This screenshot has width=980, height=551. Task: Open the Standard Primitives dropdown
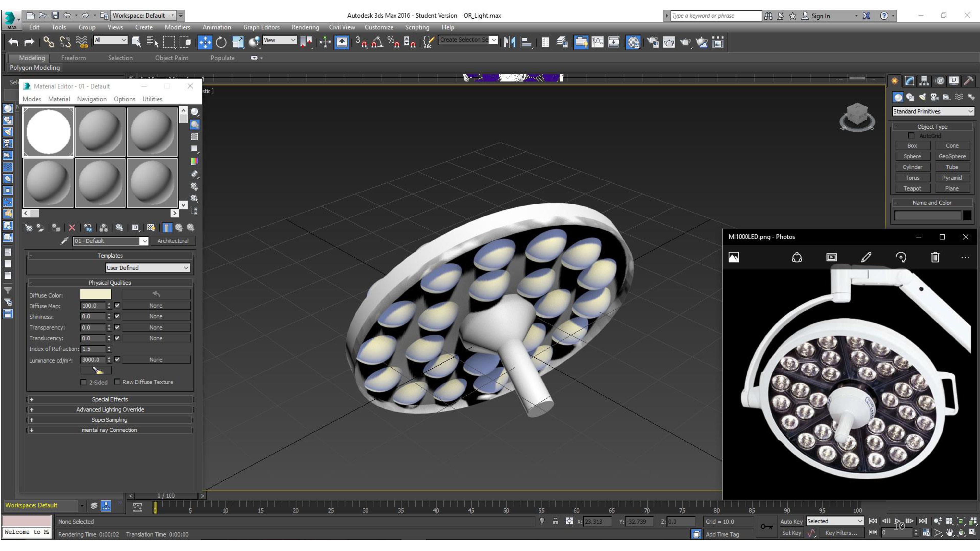pos(932,111)
